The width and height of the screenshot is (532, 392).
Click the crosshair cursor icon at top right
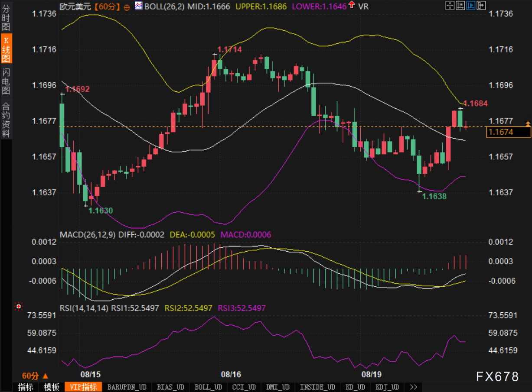click(450, 6)
